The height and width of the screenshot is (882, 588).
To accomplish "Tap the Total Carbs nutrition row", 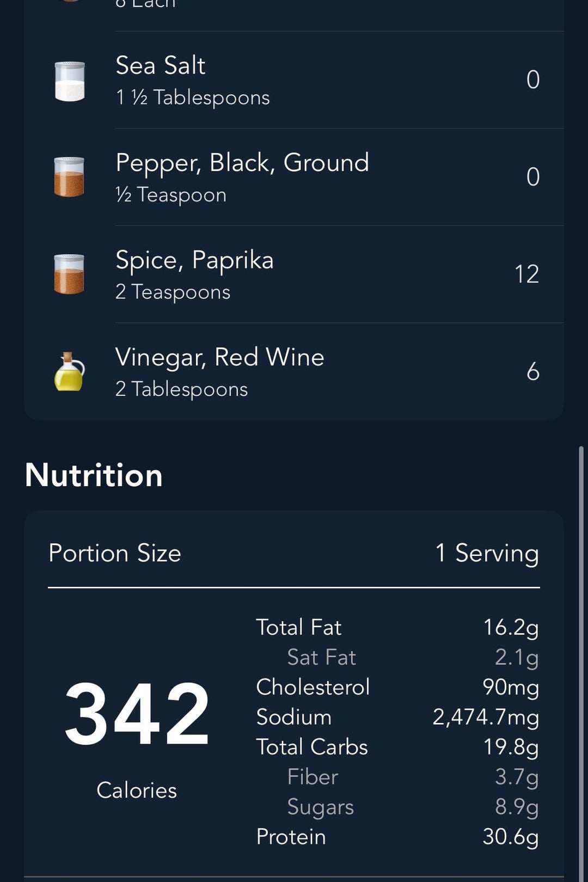I will pyautogui.click(x=397, y=747).
